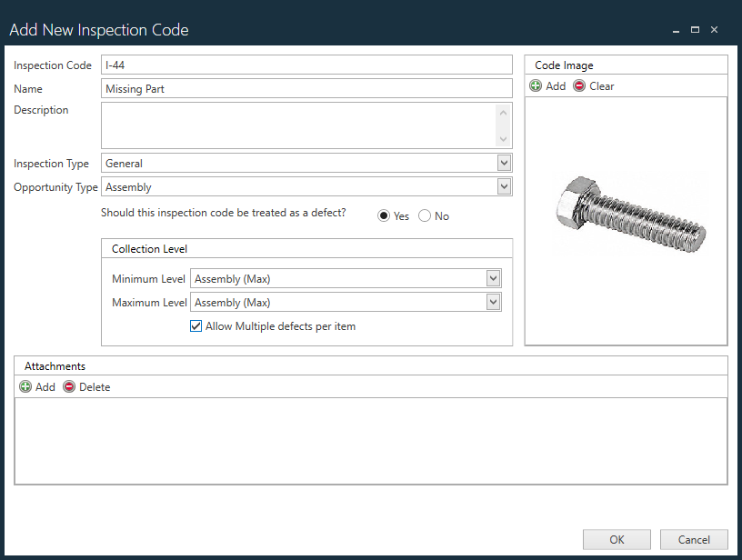Screen dimensions: 742x560
Task: Click the Clear icon to remove code image
Action: pyautogui.click(x=580, y=85)
